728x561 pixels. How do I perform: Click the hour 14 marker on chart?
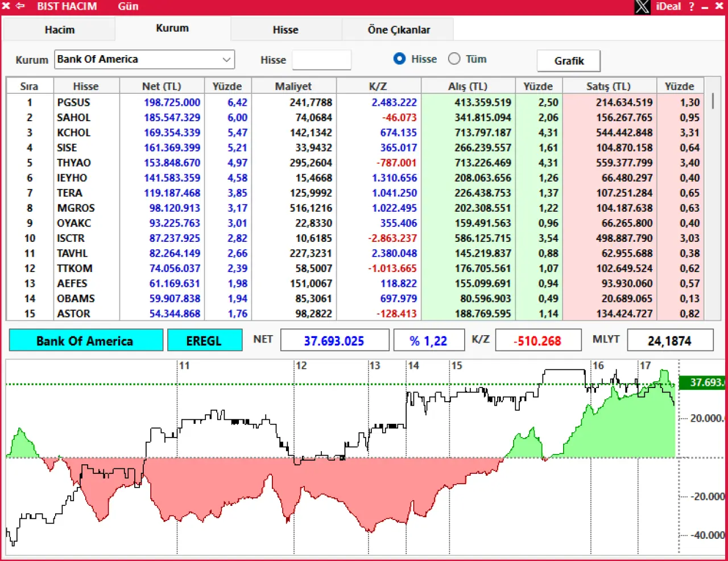[413, 366]
